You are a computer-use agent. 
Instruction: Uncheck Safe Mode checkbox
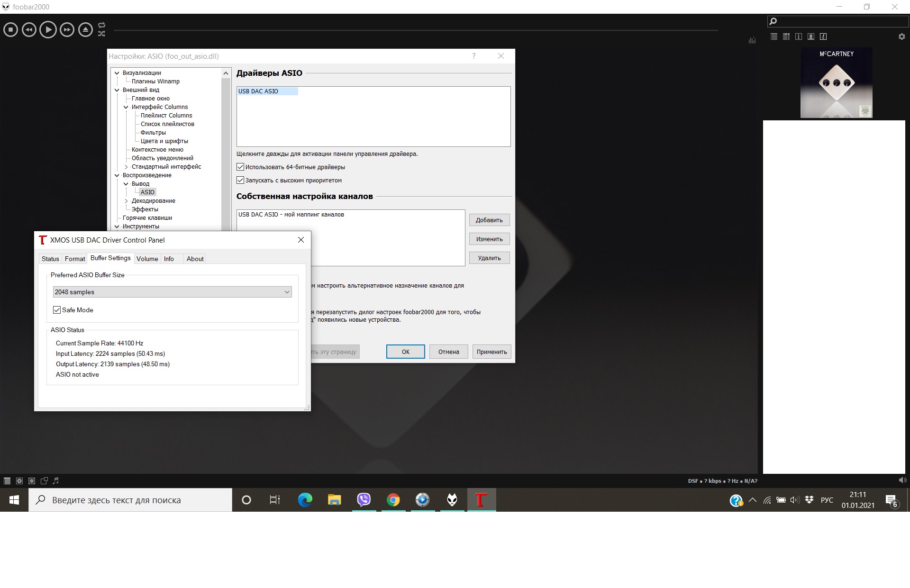tap(57, 310)
